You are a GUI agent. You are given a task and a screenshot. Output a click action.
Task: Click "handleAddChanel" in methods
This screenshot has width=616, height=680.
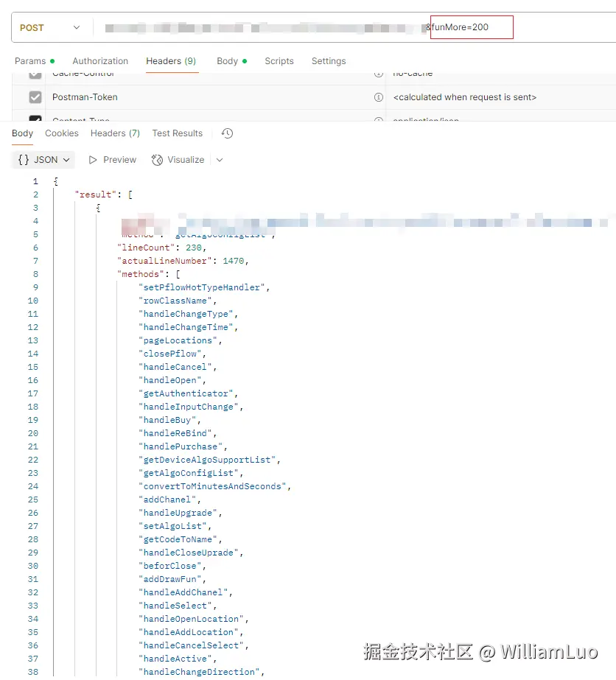183,592
